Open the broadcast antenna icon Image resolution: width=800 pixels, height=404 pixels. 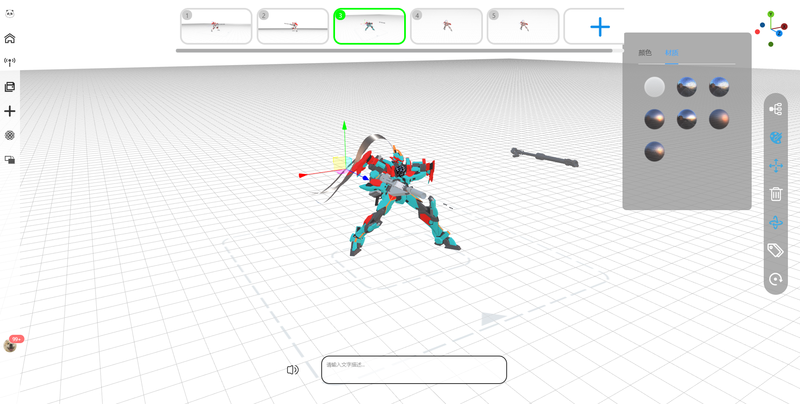click(9, 62)
